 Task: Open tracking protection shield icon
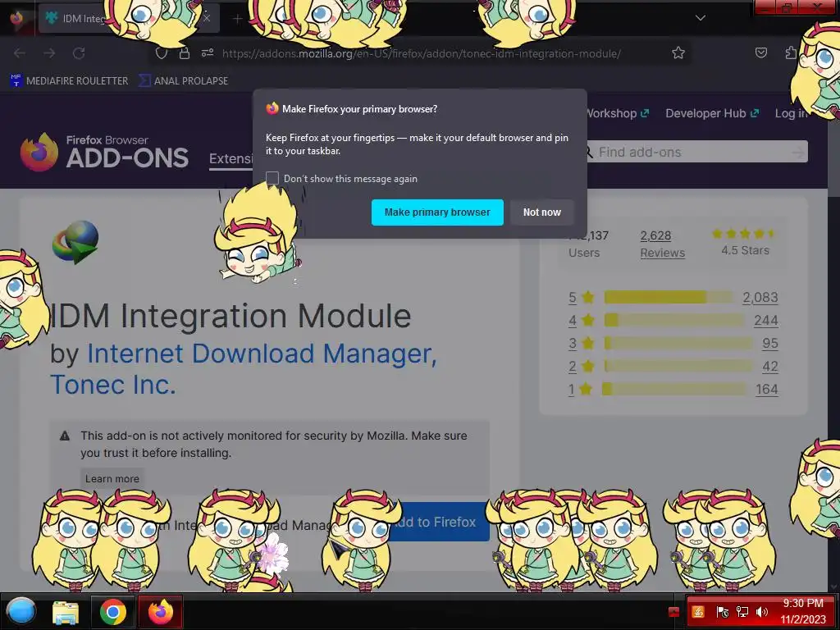pyautogui.click(x=162, y=53)
